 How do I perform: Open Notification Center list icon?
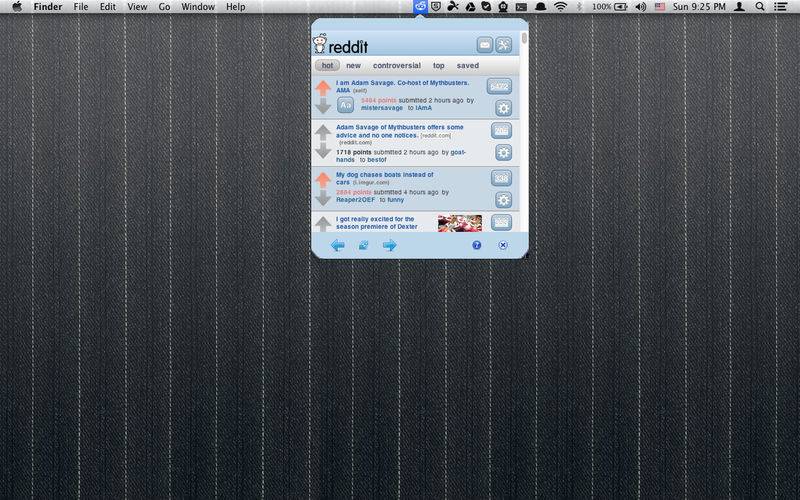[x=780, y=7]
